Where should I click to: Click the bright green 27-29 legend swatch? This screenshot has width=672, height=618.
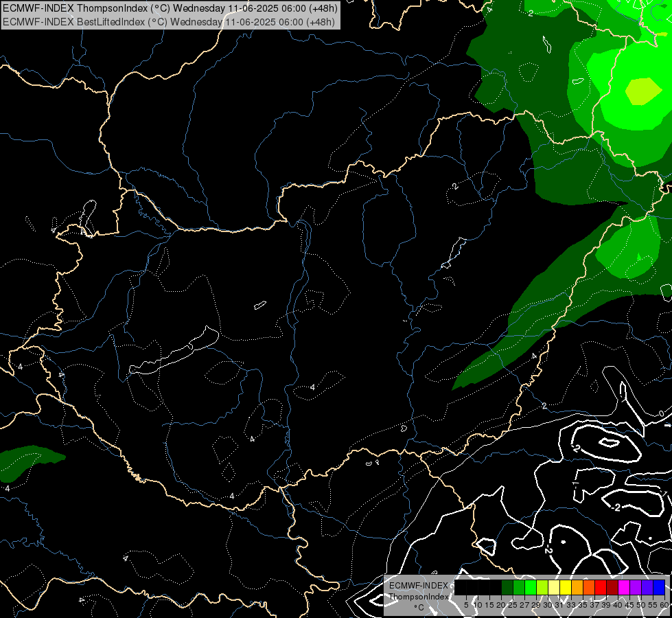pyautogui.click(x=531, y=587)
